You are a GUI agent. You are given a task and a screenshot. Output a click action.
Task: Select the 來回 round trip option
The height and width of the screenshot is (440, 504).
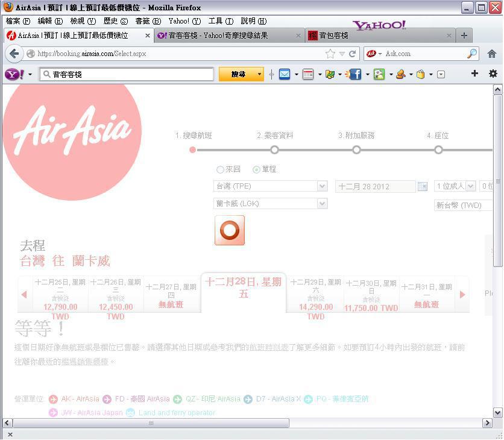tap(221, 170)
